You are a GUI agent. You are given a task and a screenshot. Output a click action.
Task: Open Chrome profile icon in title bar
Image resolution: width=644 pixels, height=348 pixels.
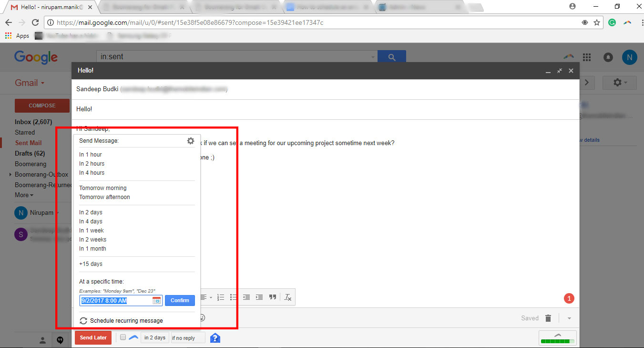572,6
